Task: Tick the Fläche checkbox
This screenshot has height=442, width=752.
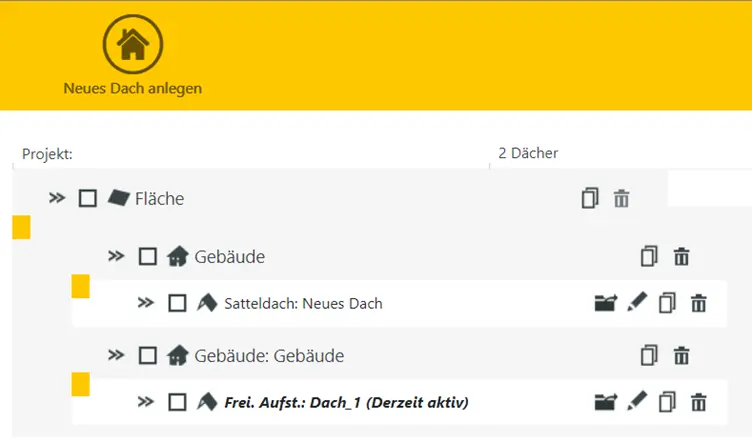Action: (88, 198)
